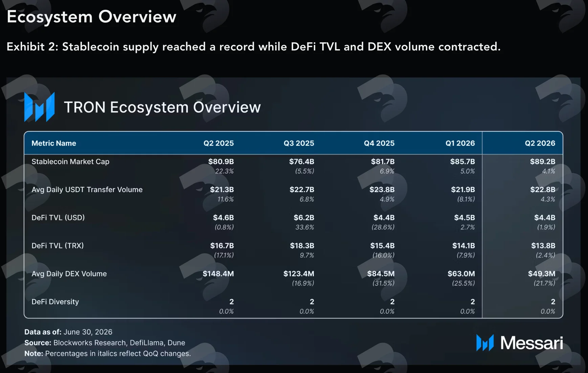The image size is (588, 373).
Task: Click the Ecosystem Overview heading at top
Action: point(91,17)
